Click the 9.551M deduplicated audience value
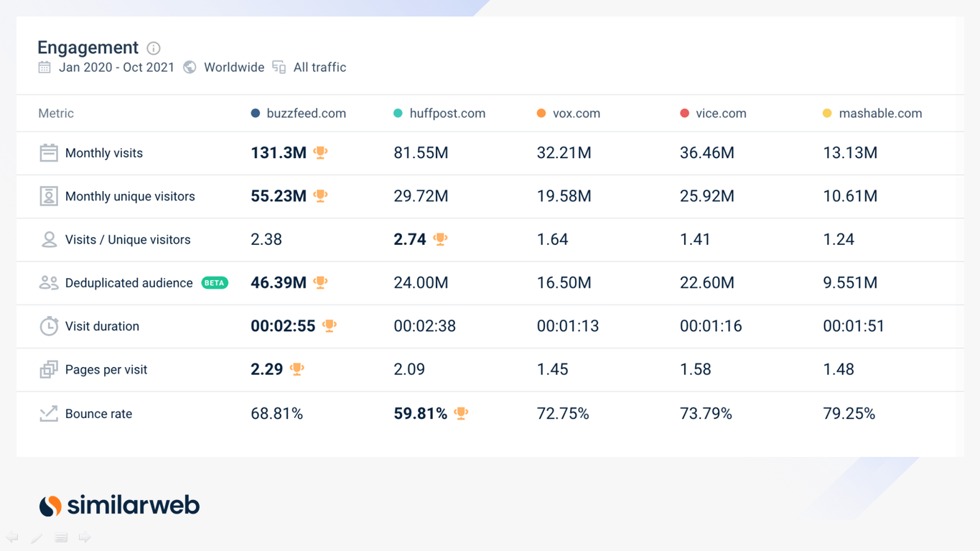The width and height of the screenshot is (980, 551). [x=850, y=283]
